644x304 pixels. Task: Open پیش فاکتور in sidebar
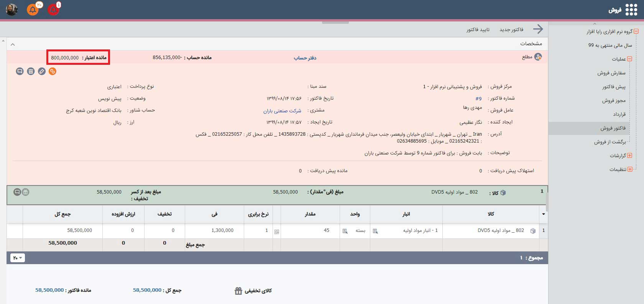click(x=614, y=87)
